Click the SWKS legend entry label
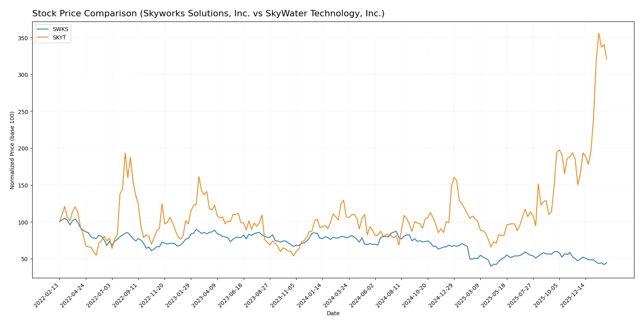Viewport: 644px width, 326px height. point(60,29)
